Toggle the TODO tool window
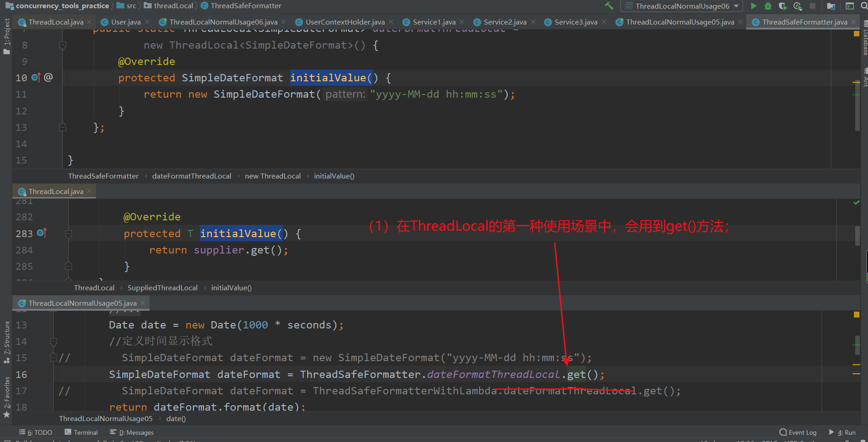This screenshot has height=442, width=868. 39,432
